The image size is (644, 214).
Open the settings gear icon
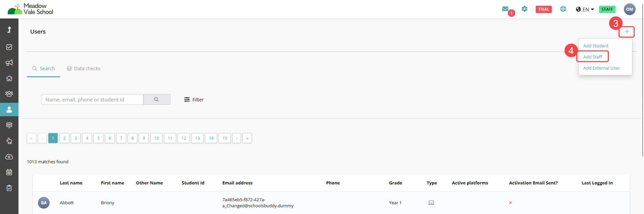coord(525,9)
